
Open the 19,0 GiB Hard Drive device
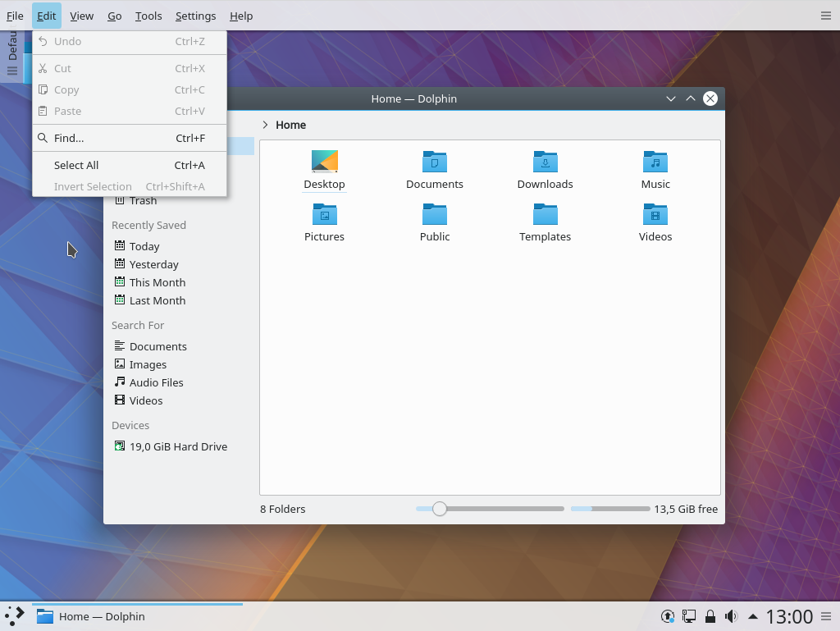click(178, 446)
